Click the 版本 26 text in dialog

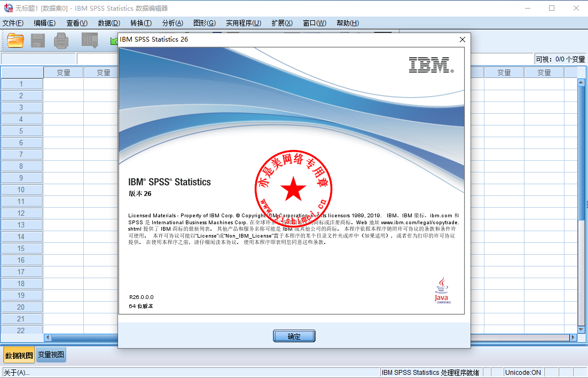[140, 193]
